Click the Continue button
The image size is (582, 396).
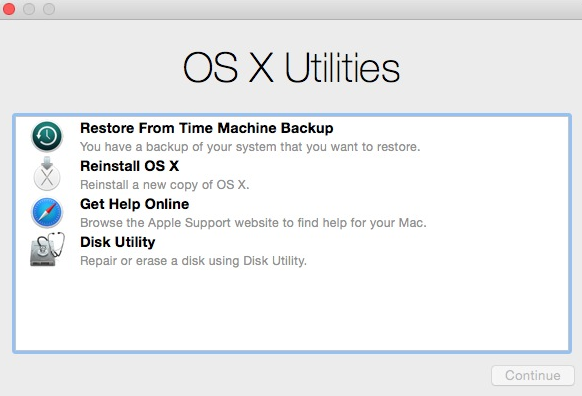[533, 376]
